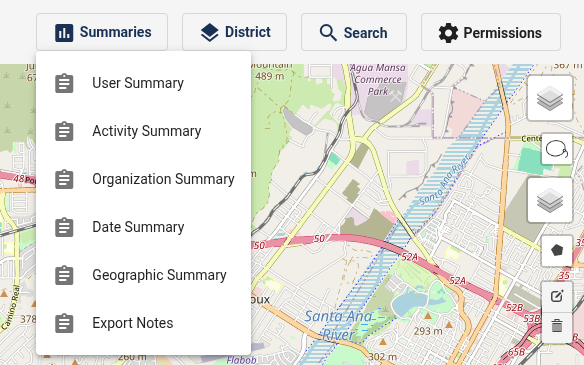Choose Activity Summary from the menu
584x365 pixels.
coord(143,131)
